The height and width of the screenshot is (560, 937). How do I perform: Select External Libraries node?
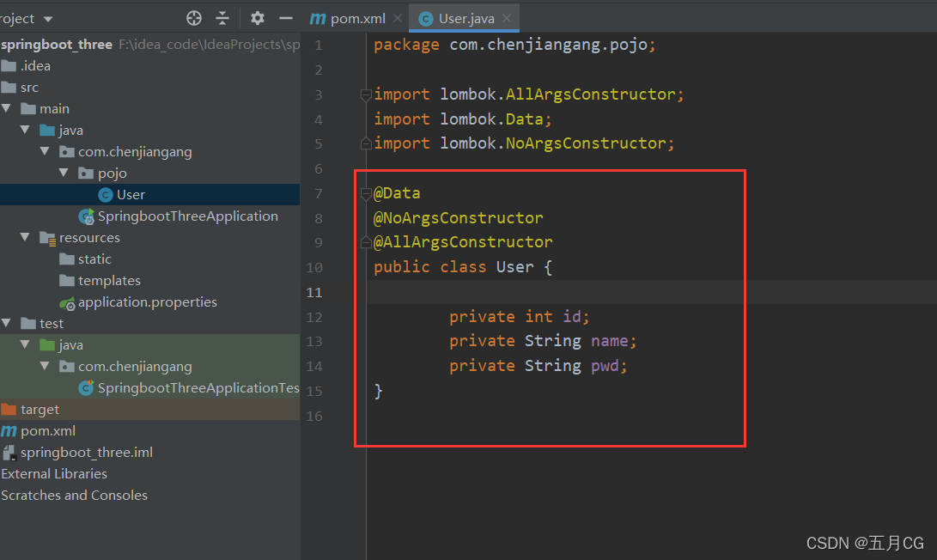point(54,474)
